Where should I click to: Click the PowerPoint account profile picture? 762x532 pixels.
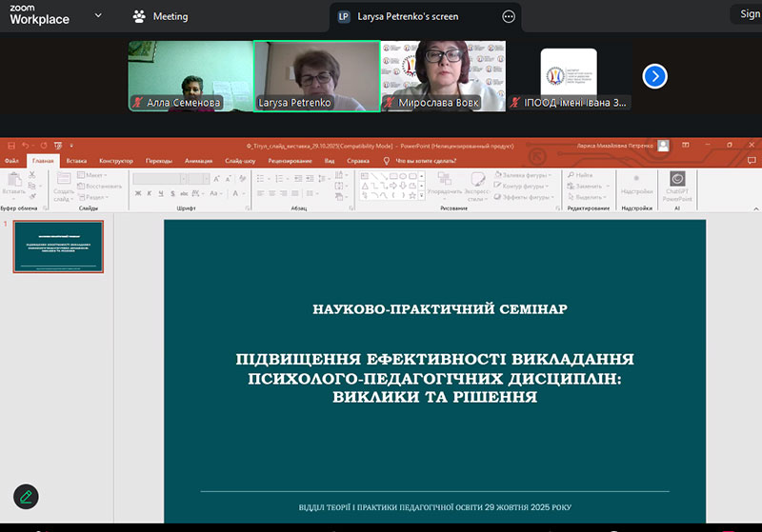pos(663,146)
